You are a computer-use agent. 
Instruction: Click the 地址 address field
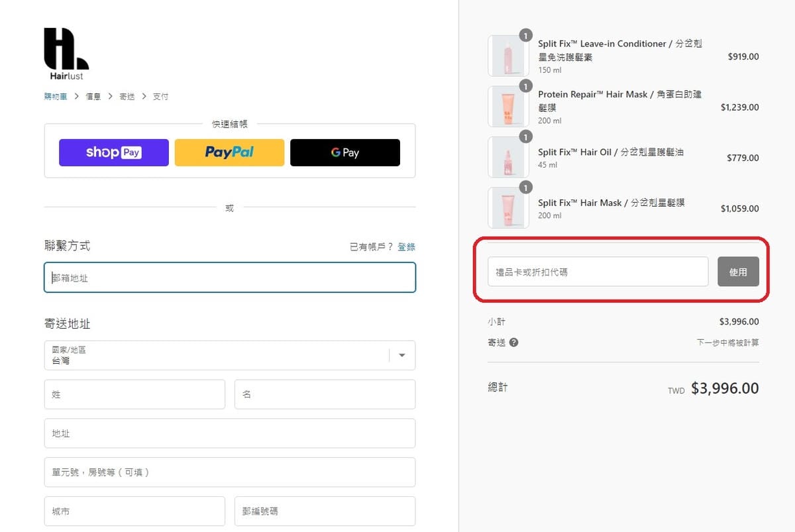tap(229, 433)
